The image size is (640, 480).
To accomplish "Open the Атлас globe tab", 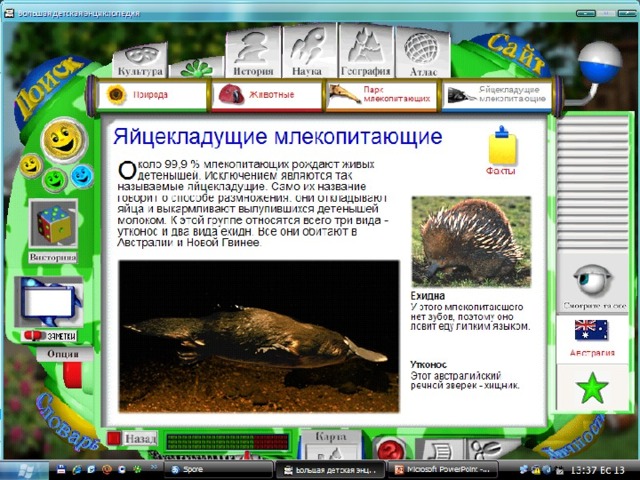I will (423, 53).
